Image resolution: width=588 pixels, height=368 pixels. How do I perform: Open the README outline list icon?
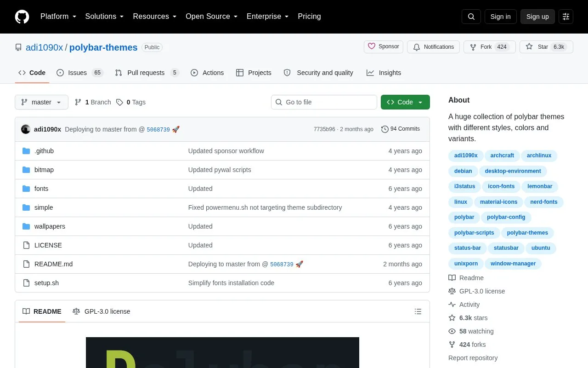click(418, 311)
